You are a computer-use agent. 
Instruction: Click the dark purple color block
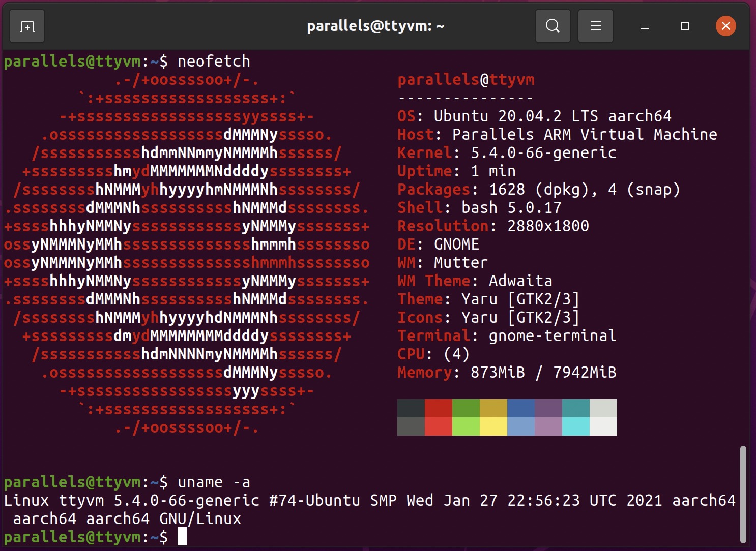pyautogui.click(x=548, y=408)
